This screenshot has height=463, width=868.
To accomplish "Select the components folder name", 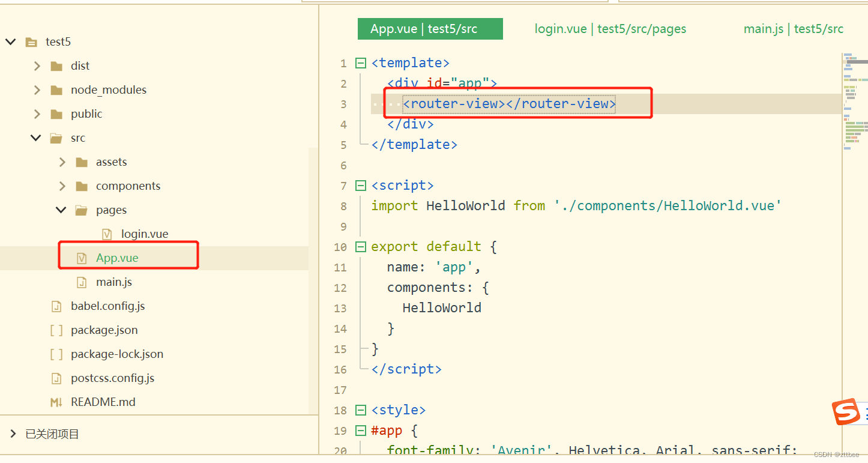I will click(x=128, y=186).
